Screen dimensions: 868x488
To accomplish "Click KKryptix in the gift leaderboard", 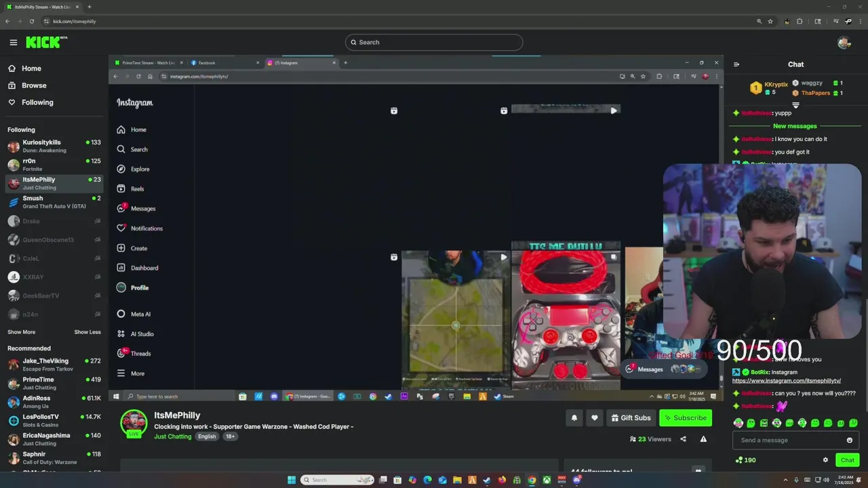I will coord(776,85).
